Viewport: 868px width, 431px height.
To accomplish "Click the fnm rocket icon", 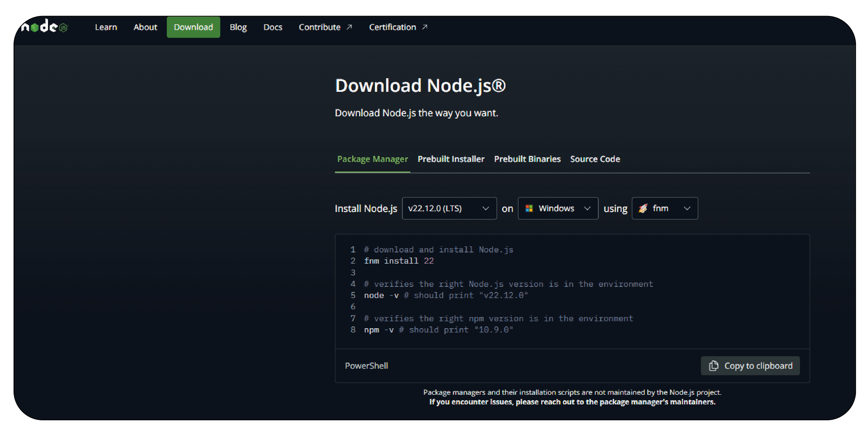I will (643, 208).
